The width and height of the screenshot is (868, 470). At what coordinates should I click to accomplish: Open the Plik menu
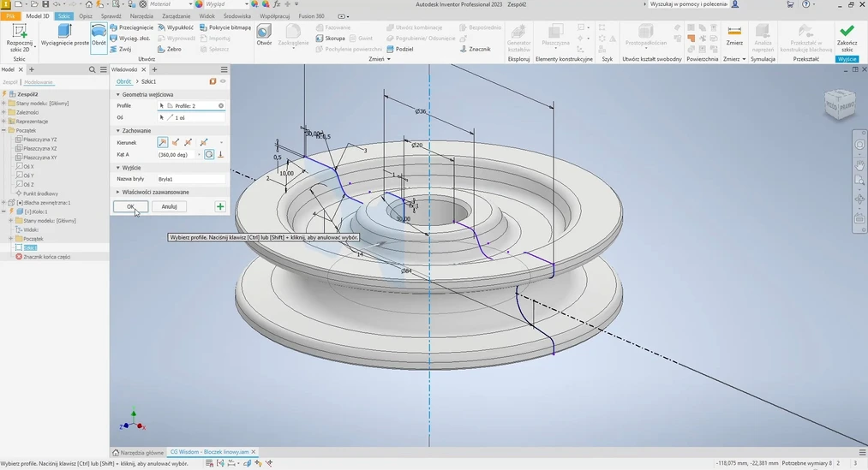click(x=10, y=16)
